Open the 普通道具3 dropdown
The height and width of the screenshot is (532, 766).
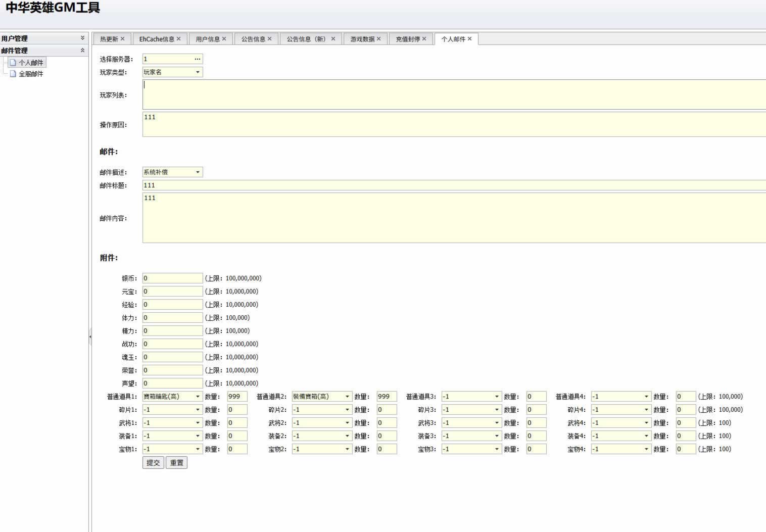497,397
